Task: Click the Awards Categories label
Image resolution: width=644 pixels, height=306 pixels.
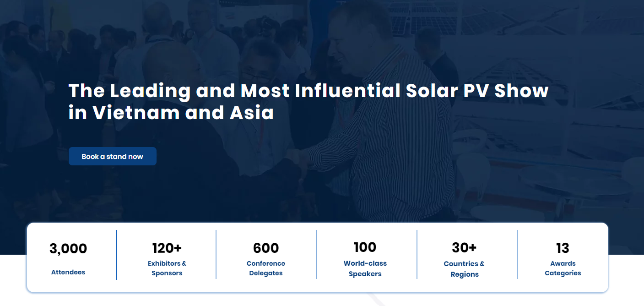Action: (563, 268)
